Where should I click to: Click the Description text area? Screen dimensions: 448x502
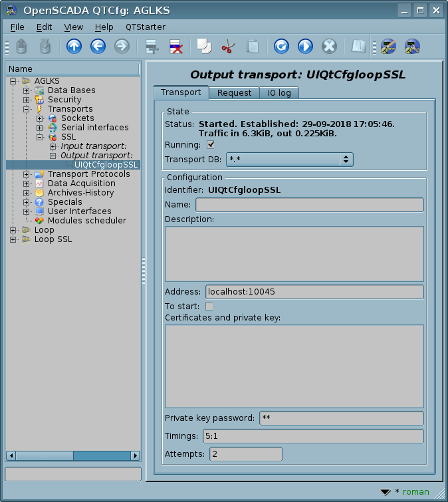click(x=294, y=254)
